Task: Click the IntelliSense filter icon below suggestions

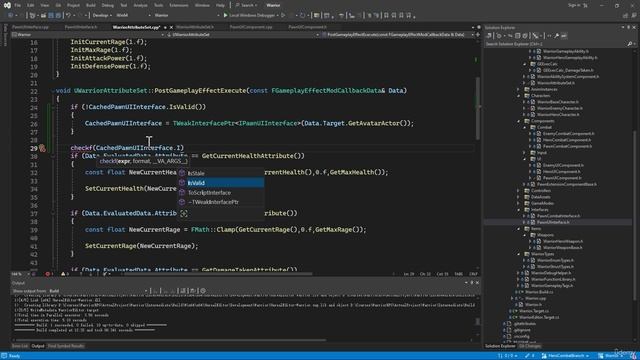Action: pyautogui.click(x=184, y=213)
